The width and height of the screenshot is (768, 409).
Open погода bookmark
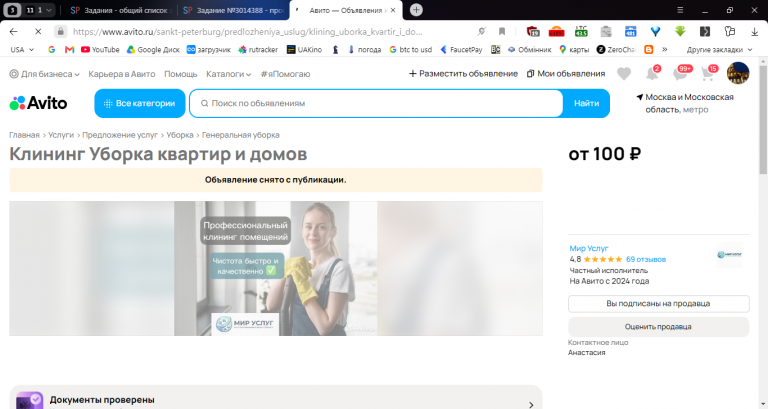(364, 49)
